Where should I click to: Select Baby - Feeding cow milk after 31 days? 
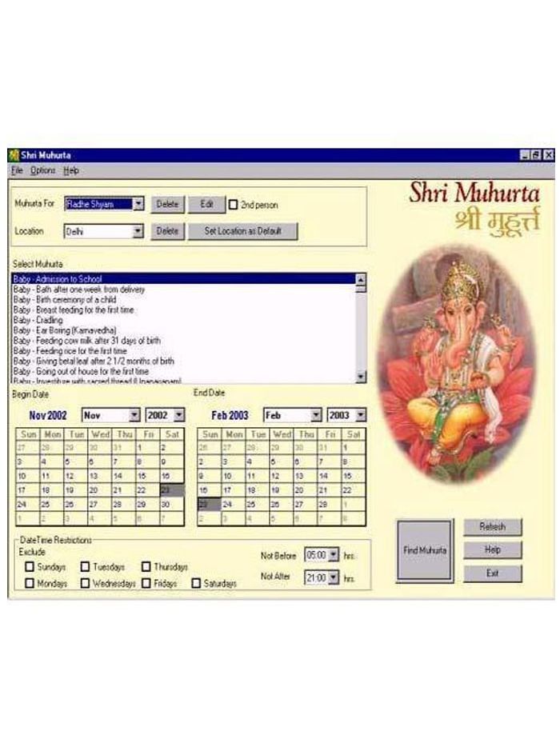[x=183, y=341]
